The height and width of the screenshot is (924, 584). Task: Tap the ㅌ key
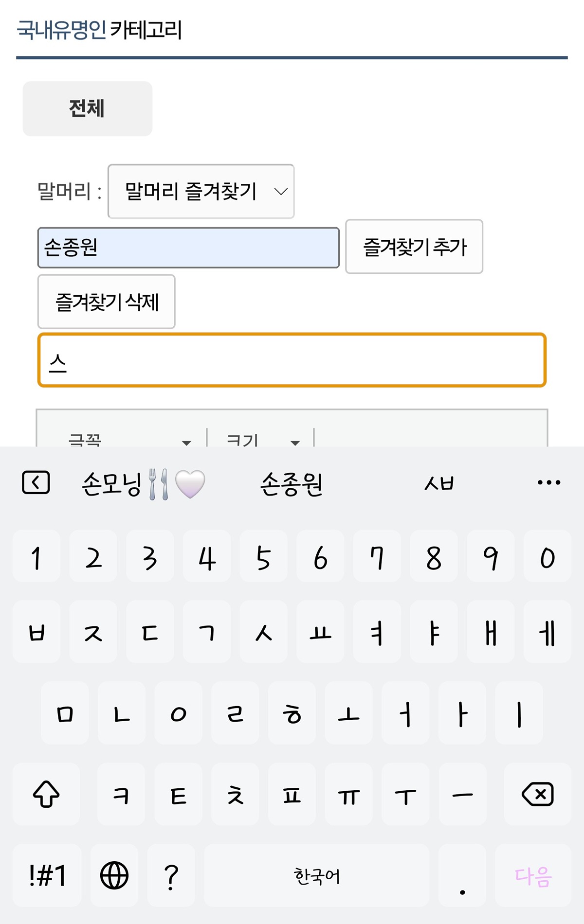179,794
